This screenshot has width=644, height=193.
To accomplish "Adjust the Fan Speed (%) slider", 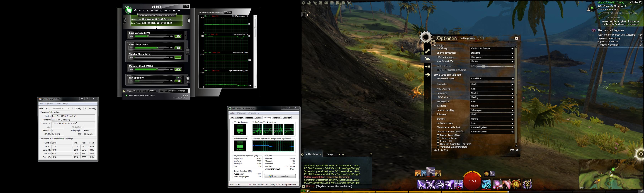I will coord(152,81).
